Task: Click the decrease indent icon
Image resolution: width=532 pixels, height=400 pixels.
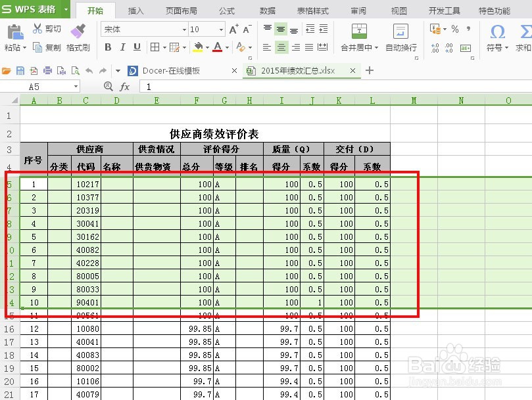Action: pyautogui.click(x=310, y=29)
